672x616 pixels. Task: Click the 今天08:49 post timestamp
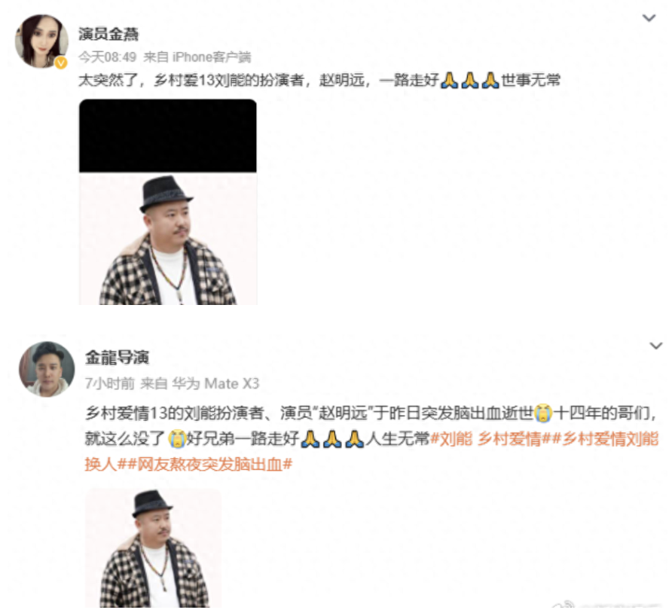(107, 57)
